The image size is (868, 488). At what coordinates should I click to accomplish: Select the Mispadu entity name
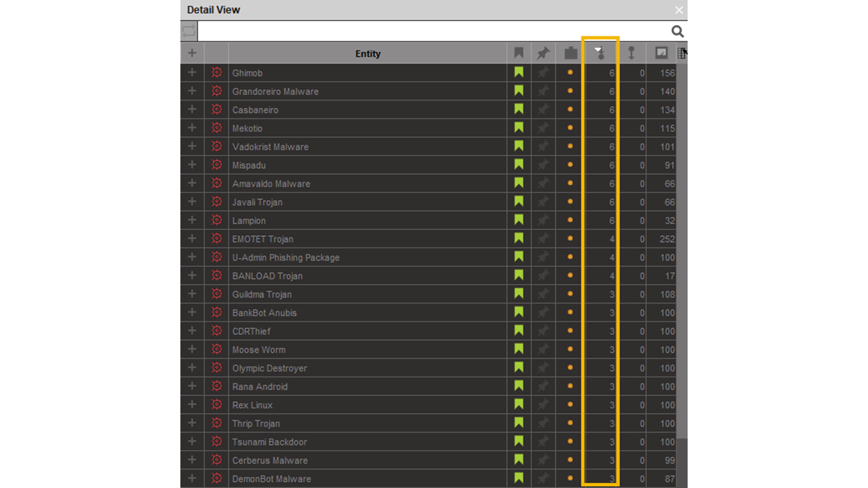click(249, 165)
